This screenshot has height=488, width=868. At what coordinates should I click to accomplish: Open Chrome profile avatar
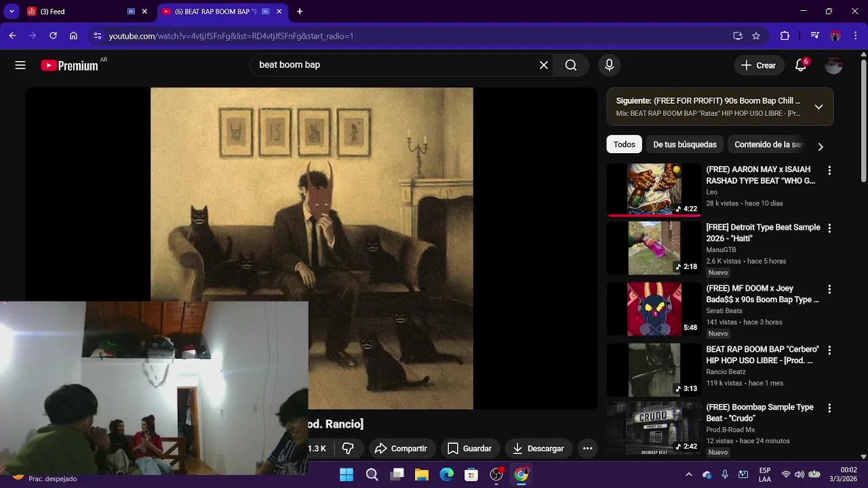pyautogui.click(x=835, y=36)
